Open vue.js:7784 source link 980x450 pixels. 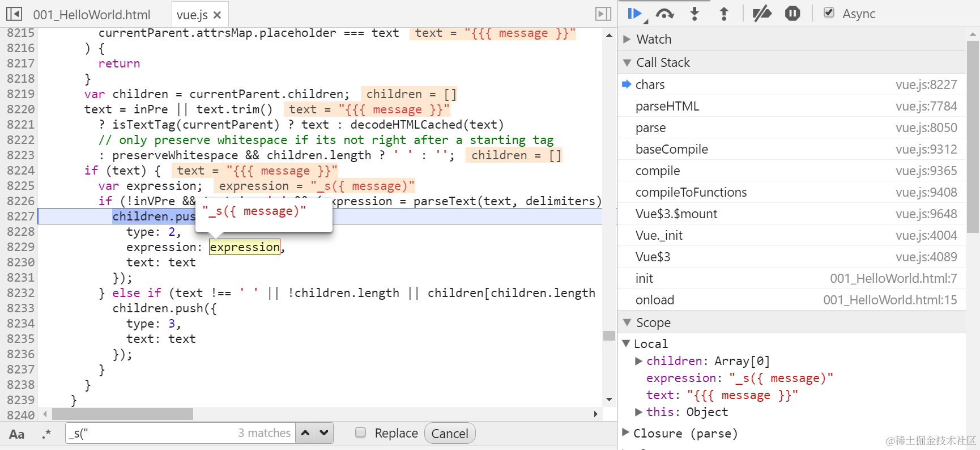(x=926, y=106)
